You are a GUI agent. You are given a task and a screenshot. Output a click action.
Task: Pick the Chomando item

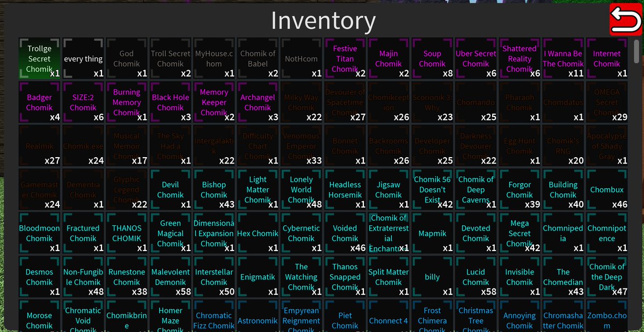click(476, 102)
